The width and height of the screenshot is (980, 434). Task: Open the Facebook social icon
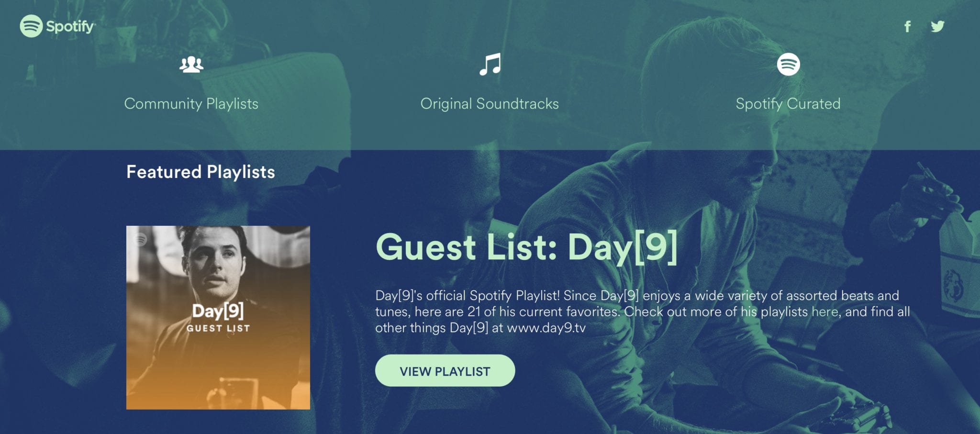pos(907,26)
